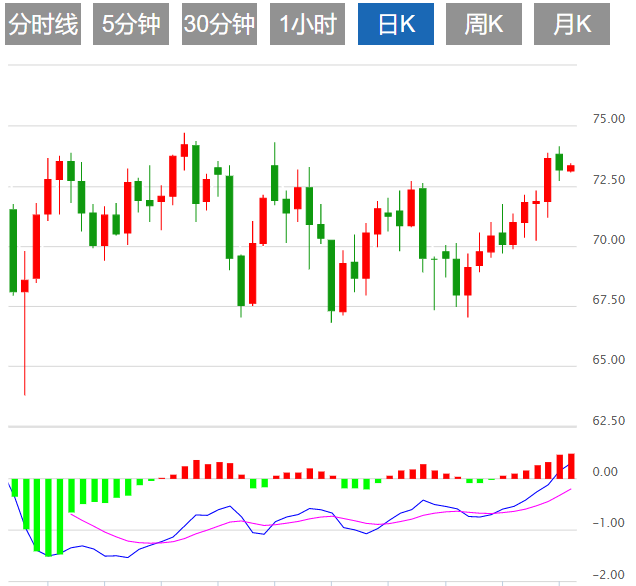This screenshot has width=636, height=586.
Task: Click the 67.50 price axis label
Action: tap(609, 300)
